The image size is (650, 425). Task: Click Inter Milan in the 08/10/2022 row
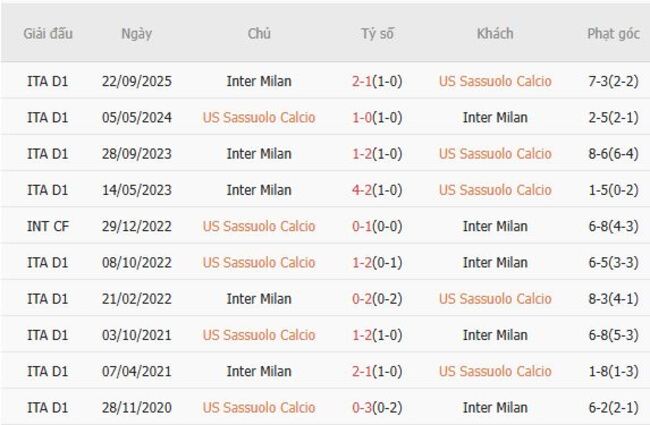point(495,262)
